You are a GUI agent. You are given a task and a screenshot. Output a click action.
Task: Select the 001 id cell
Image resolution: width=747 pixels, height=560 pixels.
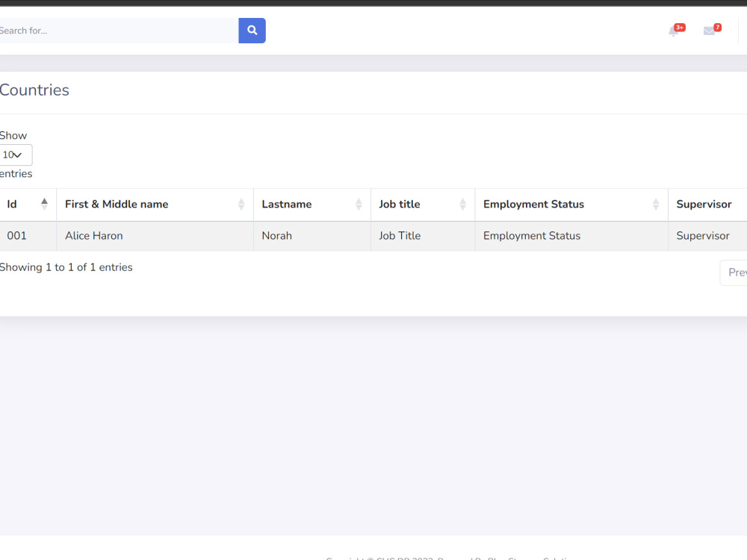point(28,236)
